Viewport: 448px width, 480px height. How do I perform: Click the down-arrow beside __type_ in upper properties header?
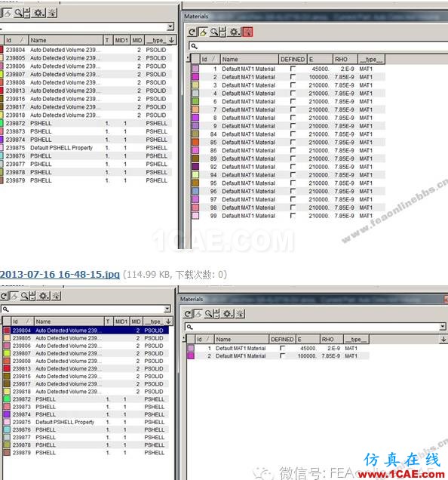171,40
